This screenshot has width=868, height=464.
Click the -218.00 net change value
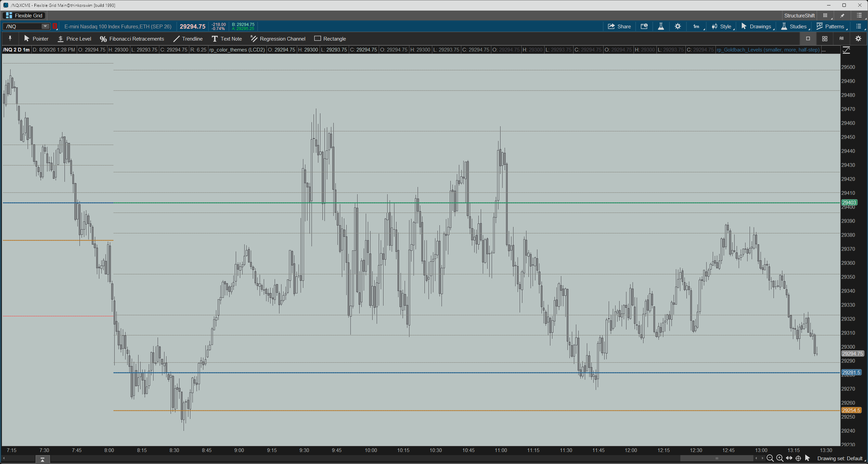click(219, 25)
